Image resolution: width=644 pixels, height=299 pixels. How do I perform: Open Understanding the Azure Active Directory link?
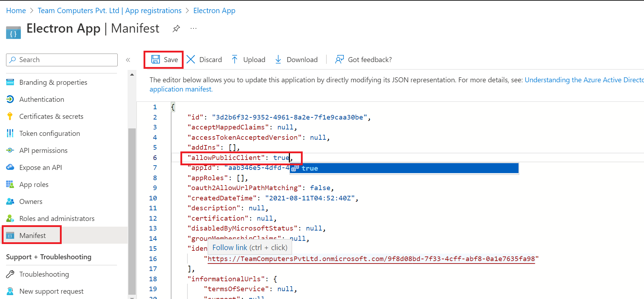click(x=584, y=80)
